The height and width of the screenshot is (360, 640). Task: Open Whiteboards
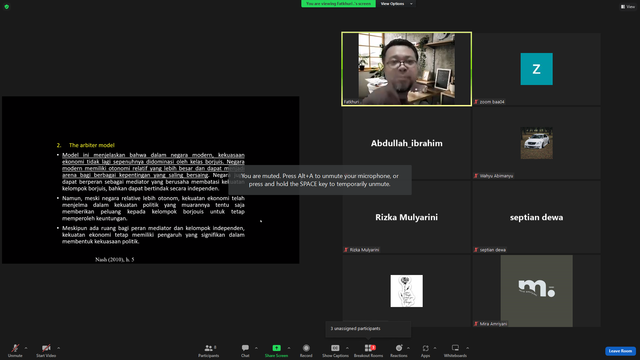[x=455, y=350]
